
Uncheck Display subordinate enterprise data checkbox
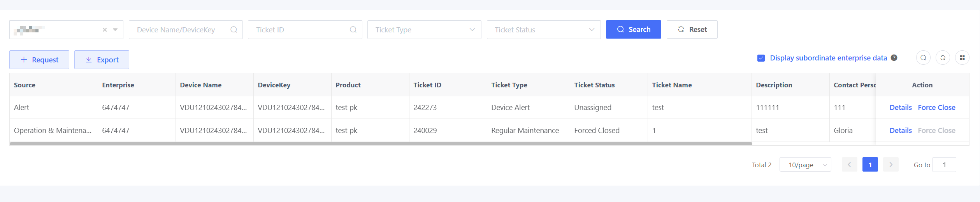click(761, 58)
